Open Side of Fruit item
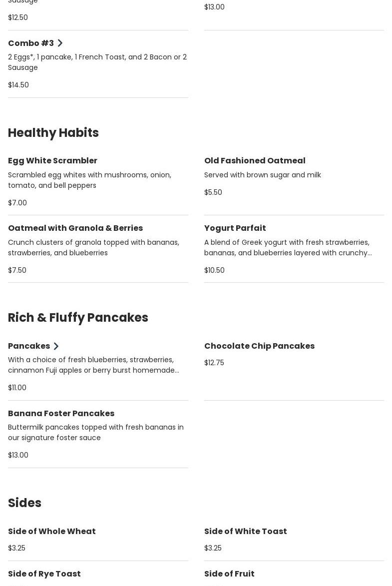 (x=229, y=574)
